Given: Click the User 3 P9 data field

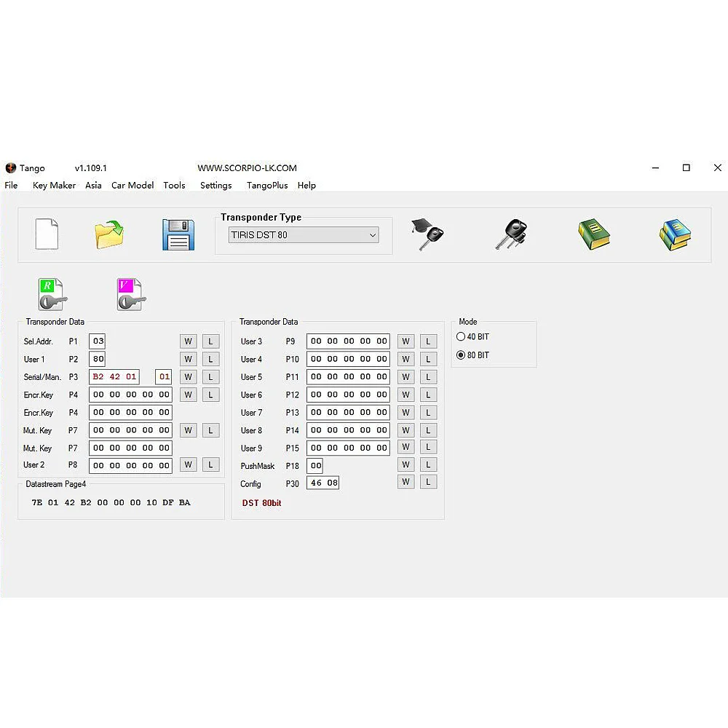Looking at the screenshot, I should [x=348, y=341].
